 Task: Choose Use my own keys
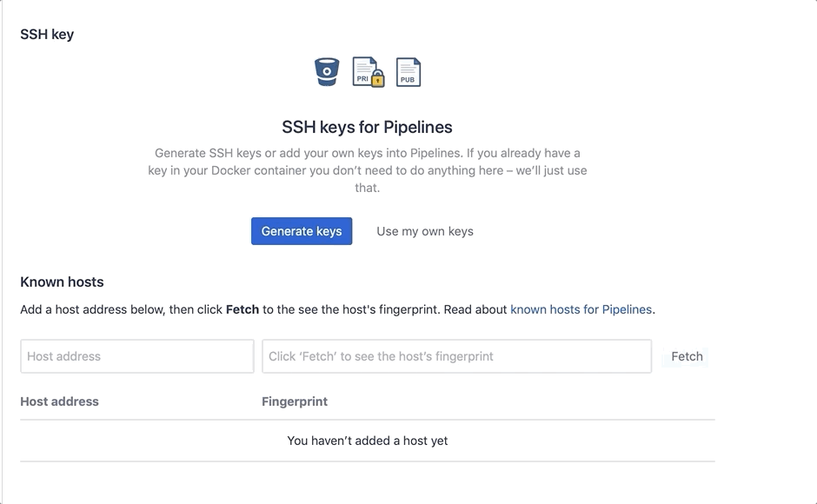pyautogui.click(x=425, y=231)
